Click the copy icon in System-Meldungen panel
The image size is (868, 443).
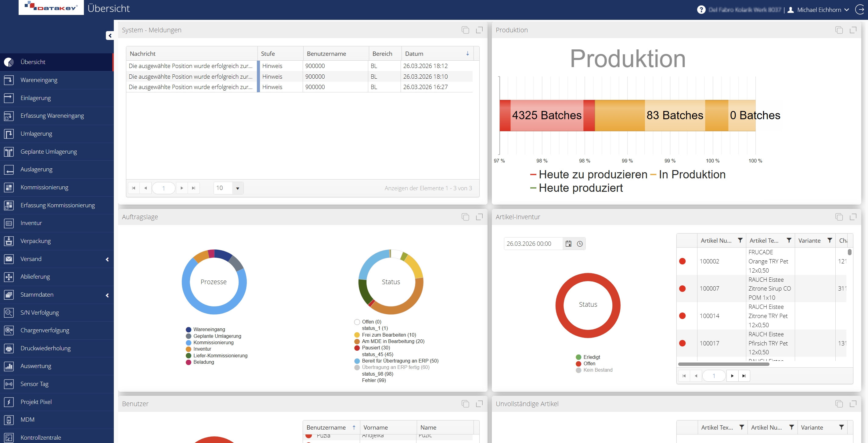pos(465,30)
